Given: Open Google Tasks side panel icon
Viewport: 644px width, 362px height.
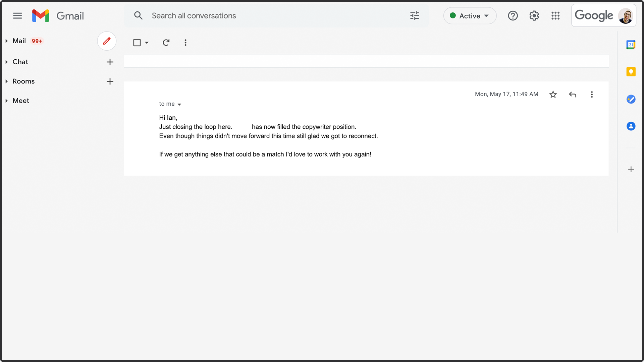Looking at the screenshot, I should [631, 99].
